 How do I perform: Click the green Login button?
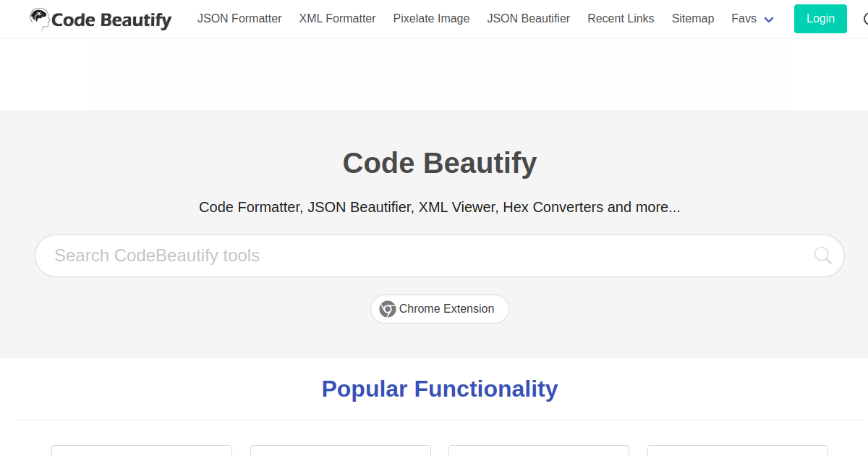(x=820, y=19)
